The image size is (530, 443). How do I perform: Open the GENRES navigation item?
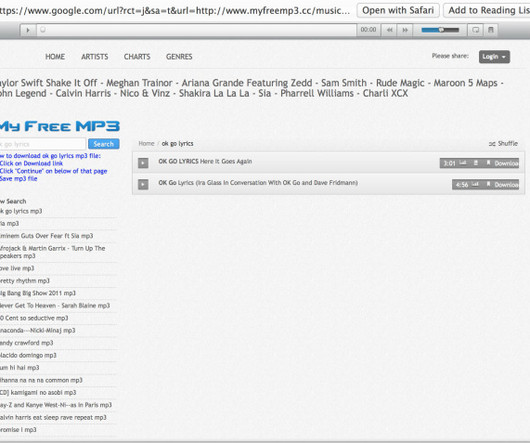pyautogui.click(x=179, y=57)
